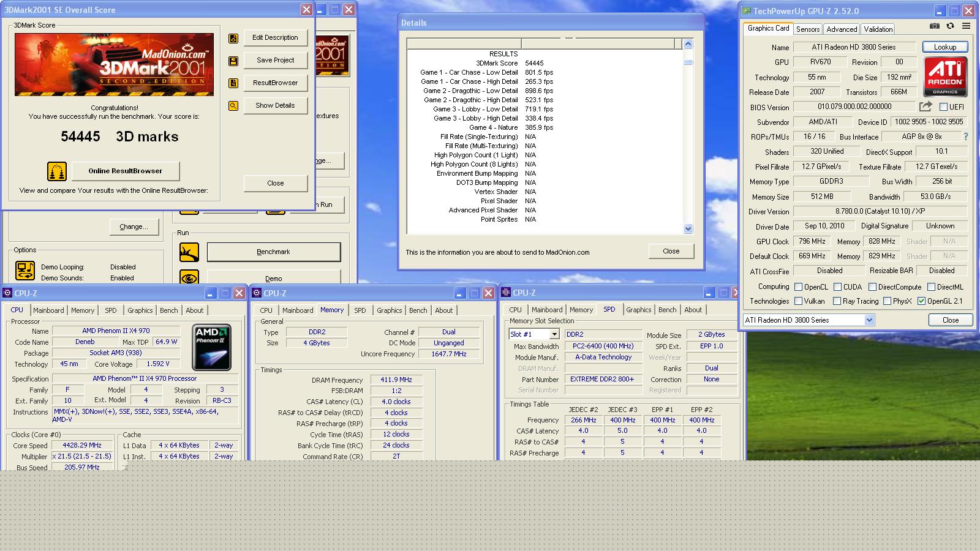Click the Edit Description icon in 3DMark
980x551 pixels.
[233, 39]
